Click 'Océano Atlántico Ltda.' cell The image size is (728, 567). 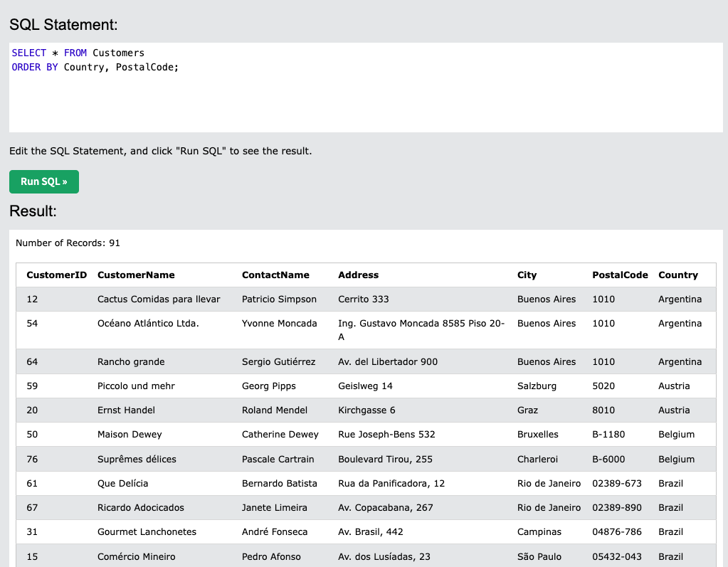[148, 324]
